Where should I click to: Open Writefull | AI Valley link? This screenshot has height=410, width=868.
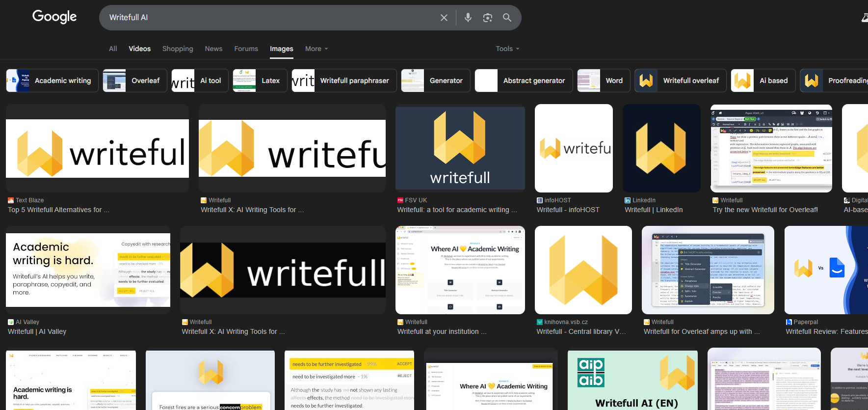tap(37, 331)
